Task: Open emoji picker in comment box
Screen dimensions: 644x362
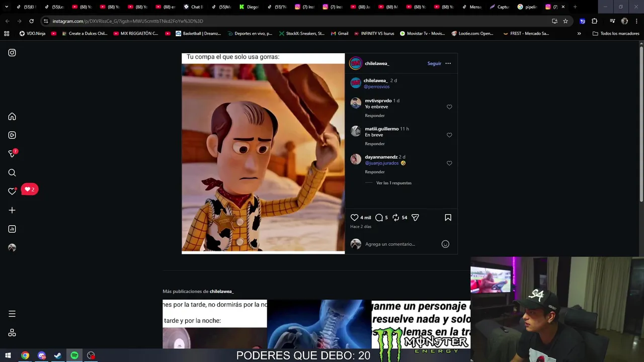Action: [x=445, y=244]
